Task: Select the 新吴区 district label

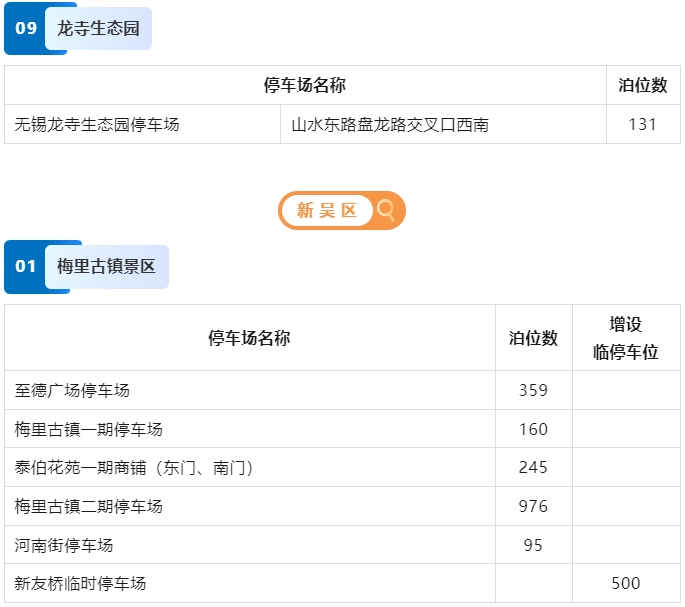Action: tap(327, 210)
